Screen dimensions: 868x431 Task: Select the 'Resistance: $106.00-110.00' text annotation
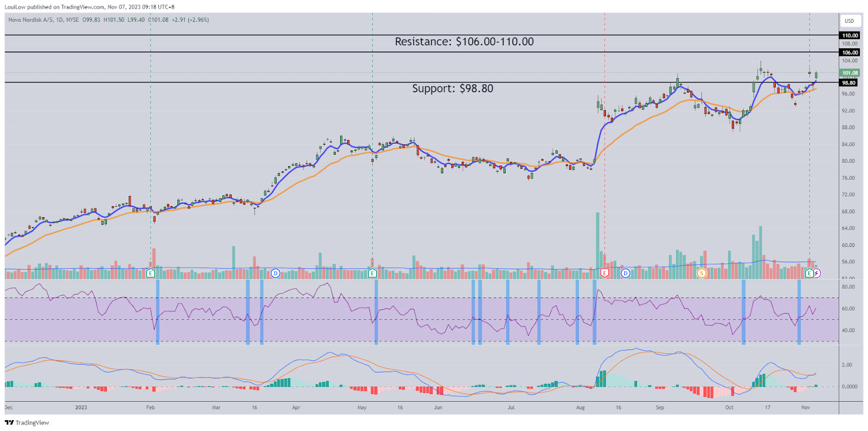[x=464, y=42]
